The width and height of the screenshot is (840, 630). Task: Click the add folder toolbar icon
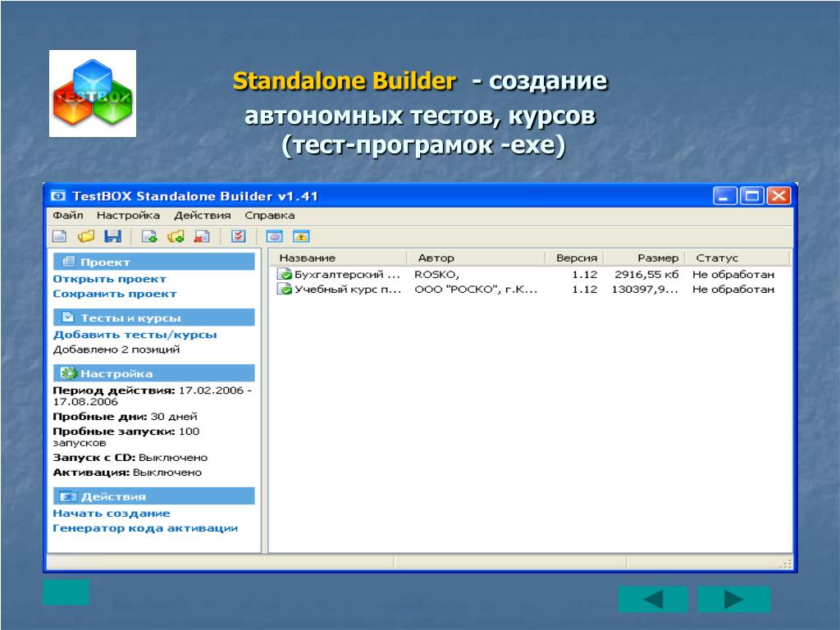(176, 236)
